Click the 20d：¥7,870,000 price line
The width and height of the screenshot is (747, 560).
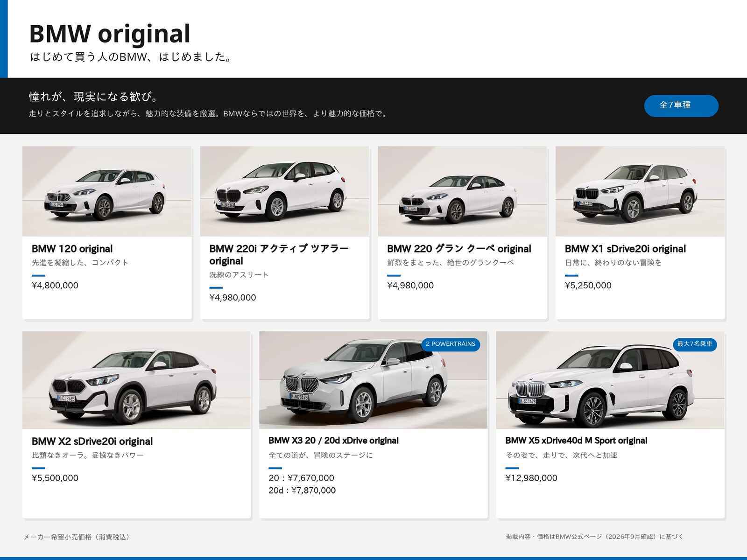click(x=302, y=490)
